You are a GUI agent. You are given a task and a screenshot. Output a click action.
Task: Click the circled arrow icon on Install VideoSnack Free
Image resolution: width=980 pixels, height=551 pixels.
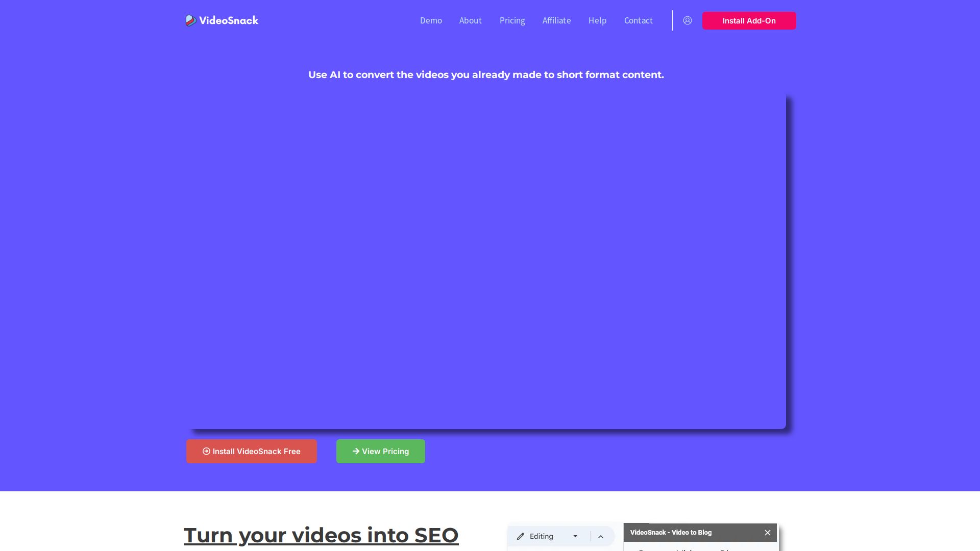(x=206, y=451)
